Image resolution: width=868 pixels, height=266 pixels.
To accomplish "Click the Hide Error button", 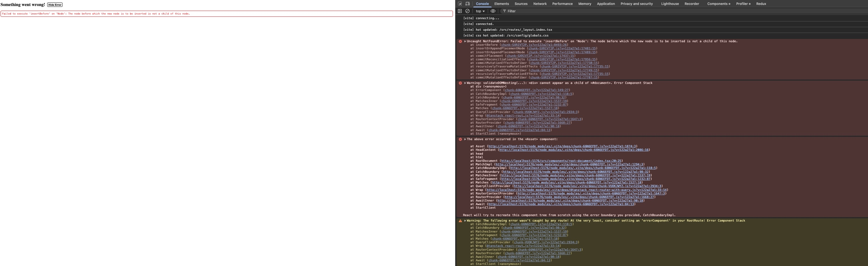I will pos(55,5).
